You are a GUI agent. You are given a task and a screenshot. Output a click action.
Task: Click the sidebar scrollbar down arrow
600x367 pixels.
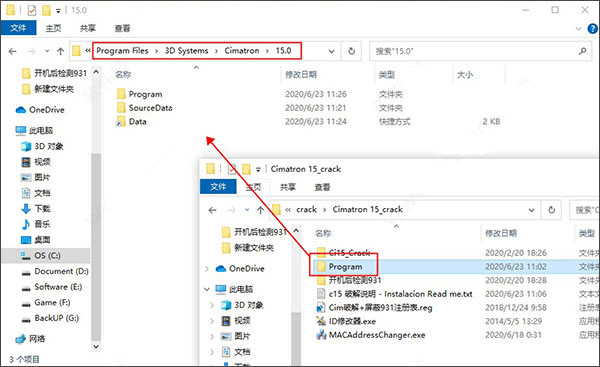coord(96,346)
